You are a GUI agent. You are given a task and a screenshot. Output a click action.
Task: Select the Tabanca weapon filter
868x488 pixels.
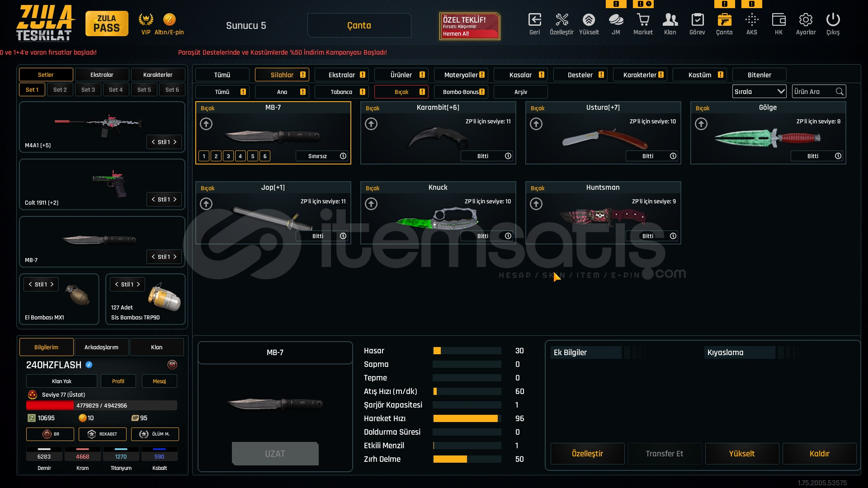(x=341, y=92)
